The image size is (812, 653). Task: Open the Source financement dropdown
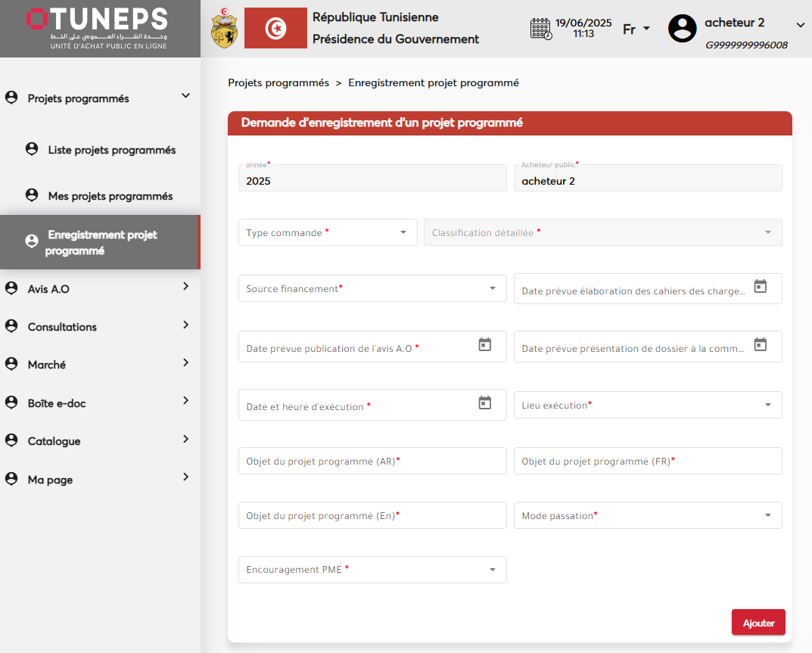(372, 288)
